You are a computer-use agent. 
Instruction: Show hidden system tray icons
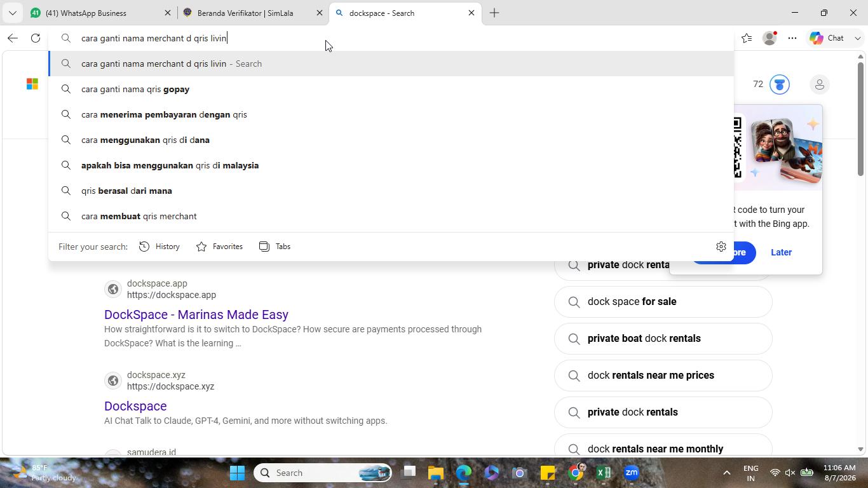[x=727, y=473]
